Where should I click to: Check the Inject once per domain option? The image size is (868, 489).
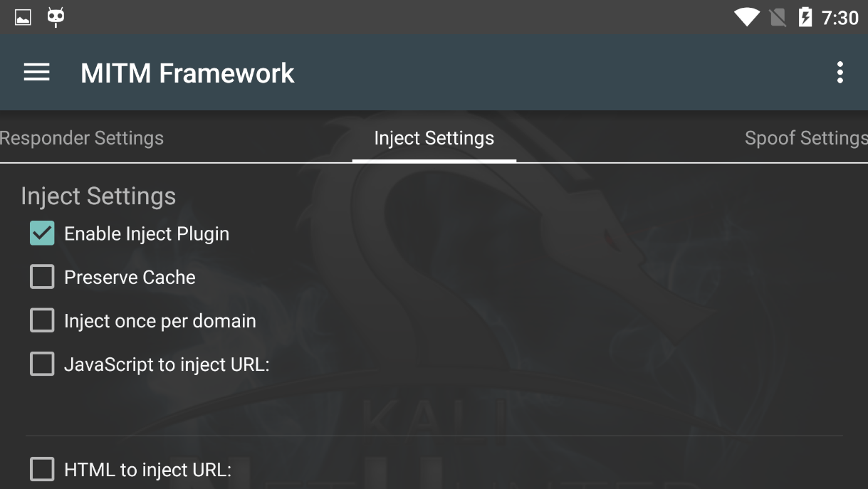[x=42, y=320]
